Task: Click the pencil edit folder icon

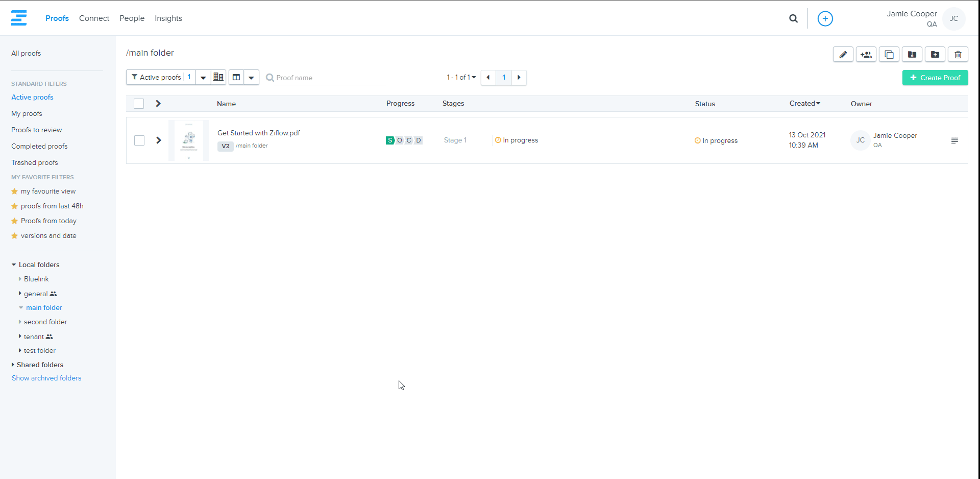Action: point(843,55)
